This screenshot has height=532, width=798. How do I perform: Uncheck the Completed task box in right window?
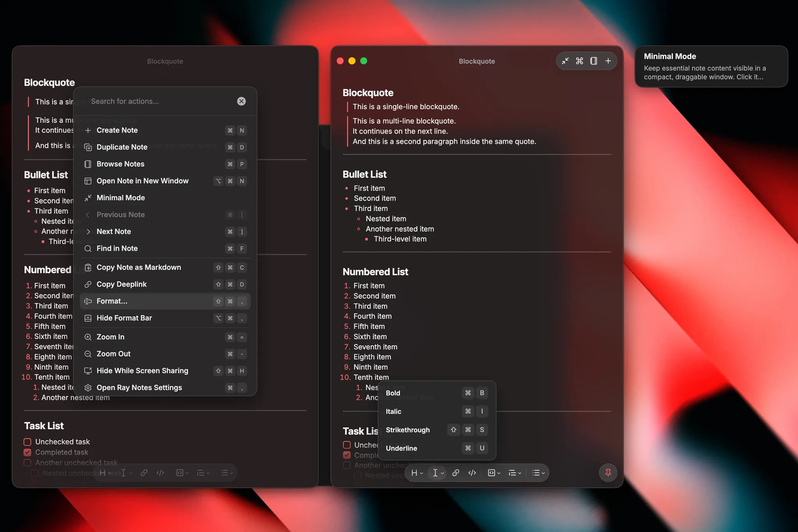[x=347, y=455]
